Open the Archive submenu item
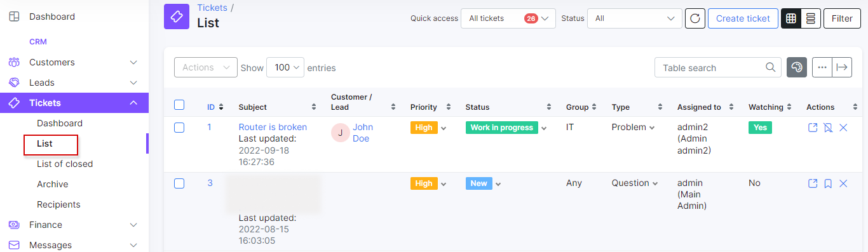 point(53,184)
